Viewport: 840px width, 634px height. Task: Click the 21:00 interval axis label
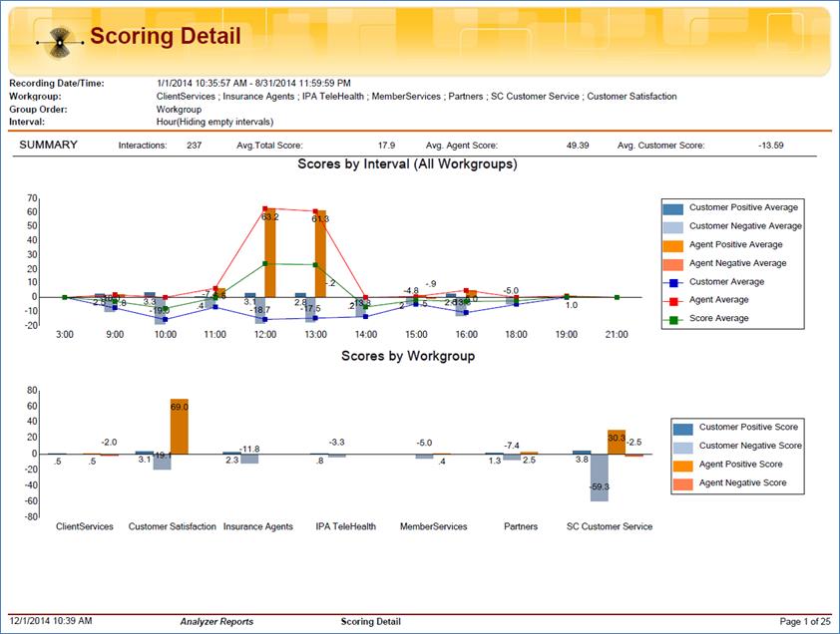pyautogui.click(x=617, y=335)
